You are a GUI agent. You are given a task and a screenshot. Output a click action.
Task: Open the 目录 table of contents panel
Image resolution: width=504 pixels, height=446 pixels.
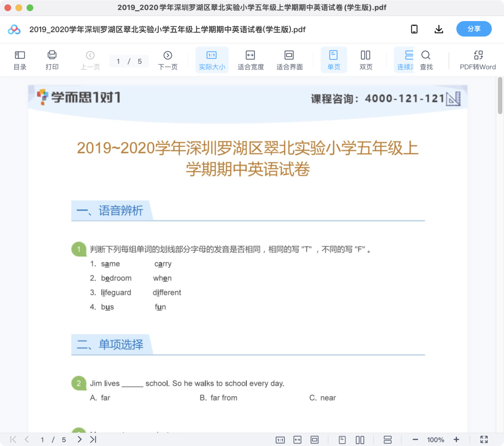click(x=20, y=60)
